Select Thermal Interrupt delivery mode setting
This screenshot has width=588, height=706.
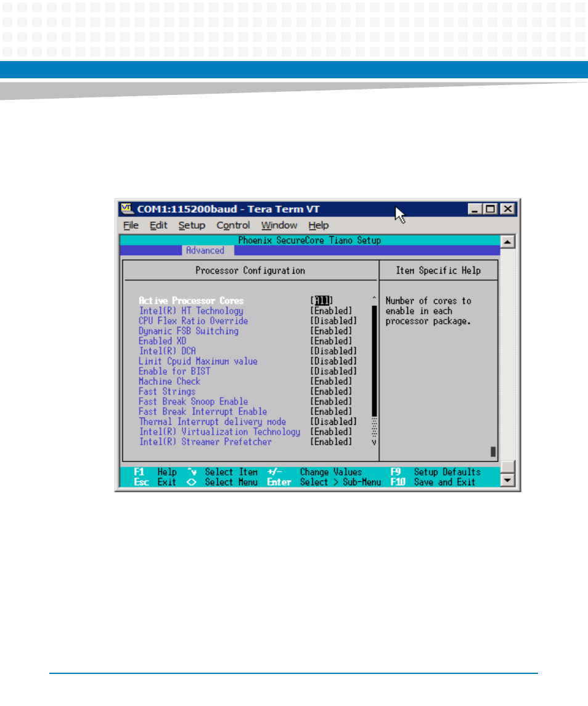coord(212,421)
